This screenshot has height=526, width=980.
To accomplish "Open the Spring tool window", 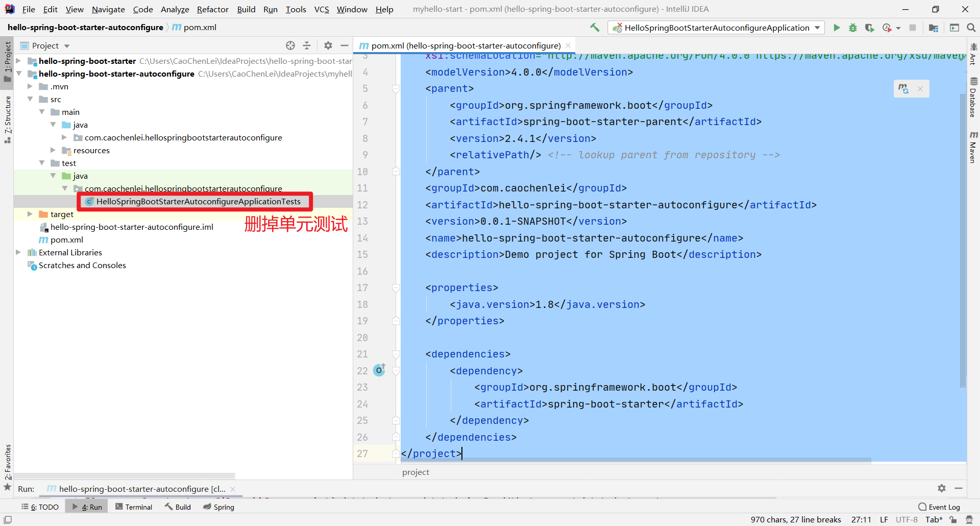I will pos(218,507).
